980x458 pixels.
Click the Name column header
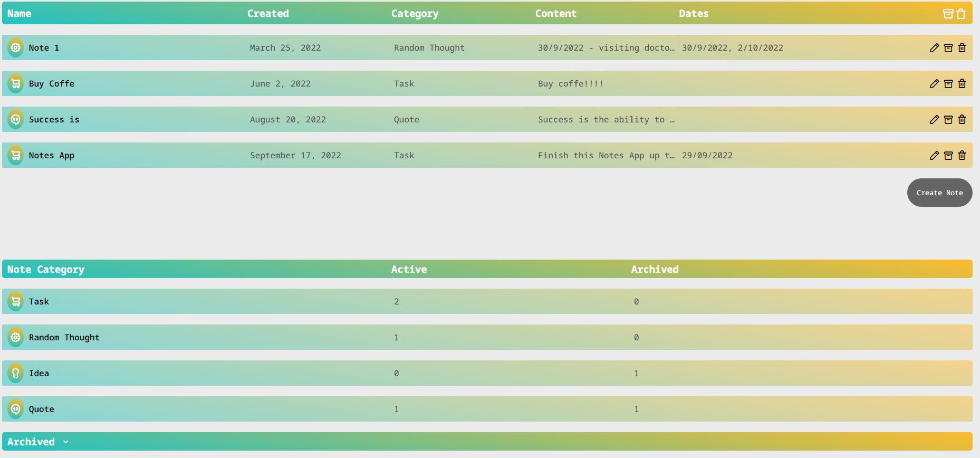coord(19,14)
